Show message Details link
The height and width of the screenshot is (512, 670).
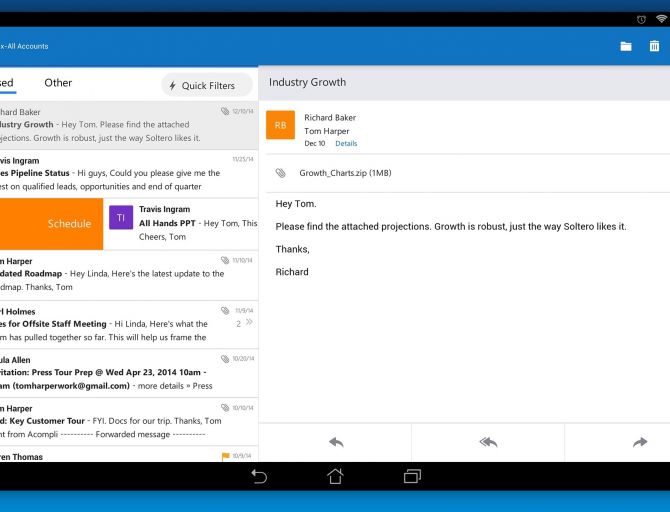pyautogui.click(x=345, y=144)
